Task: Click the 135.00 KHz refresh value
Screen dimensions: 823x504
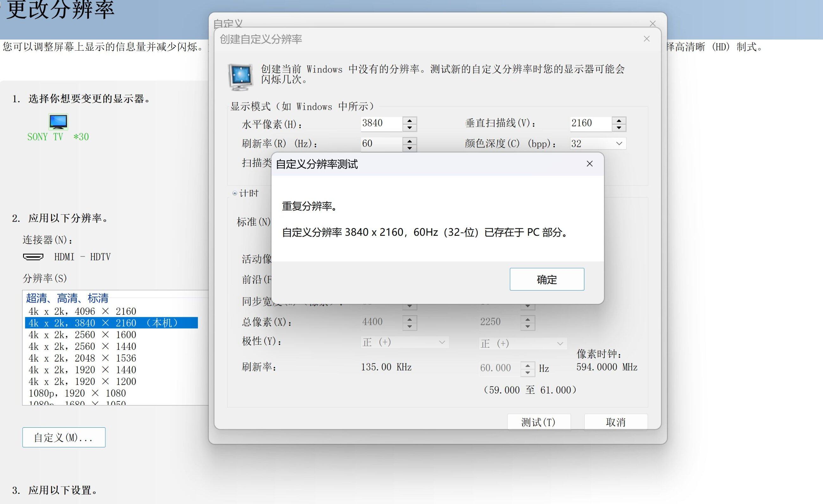Action: click(x=386, y=367)
